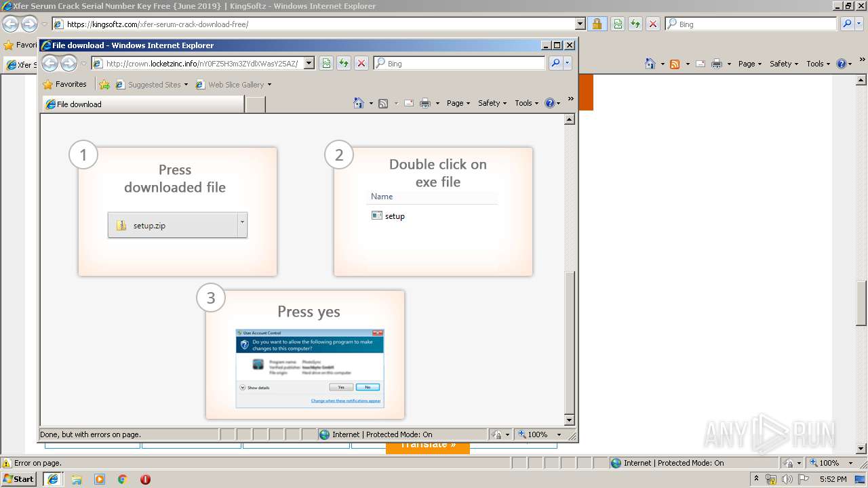The image size is (868, 488).
Task: Click the UAC dialog screenshot under Press yes
Action: click(310, 369)
